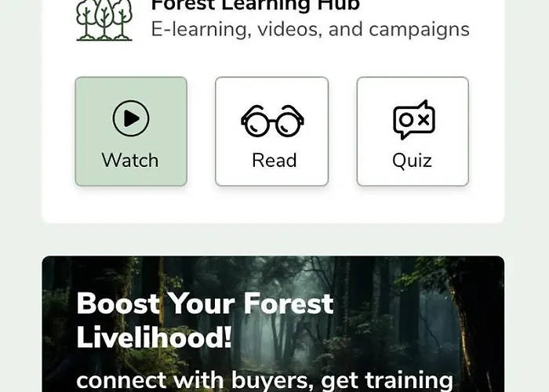Open the Quiz tile
This screenshot has height=392, width=549.
tap(413, 131)
